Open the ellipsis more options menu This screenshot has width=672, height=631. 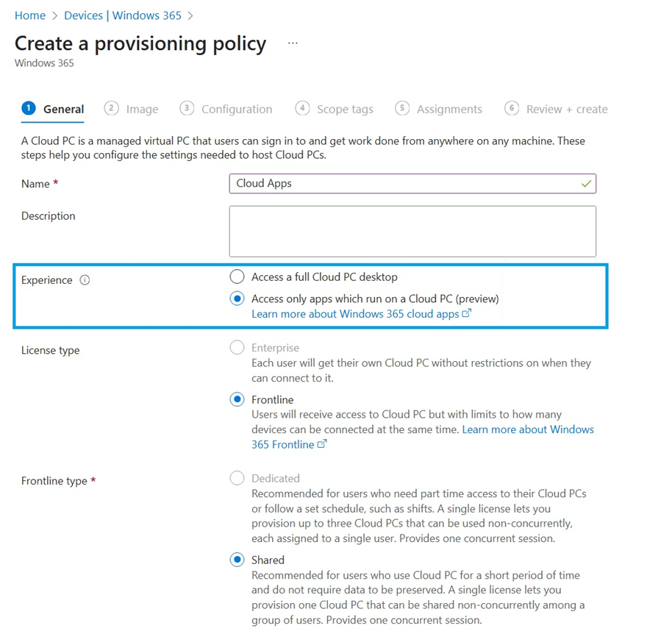tap(293, 43)
